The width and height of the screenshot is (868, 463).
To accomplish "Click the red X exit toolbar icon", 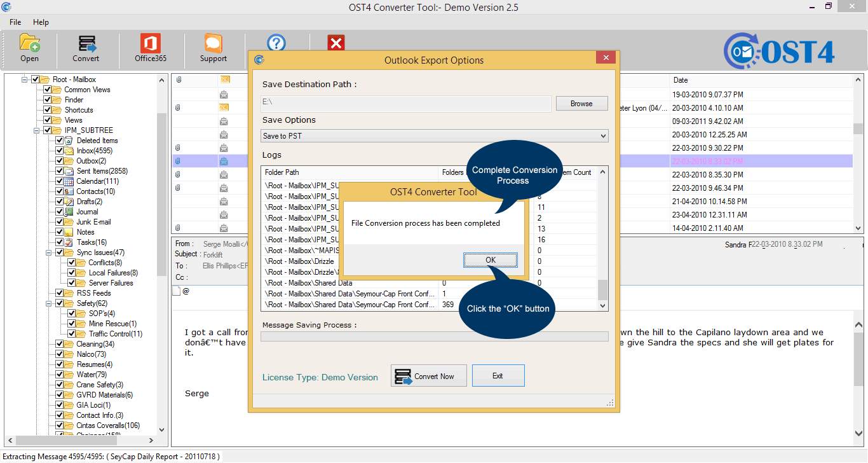I will coord(336,43).
